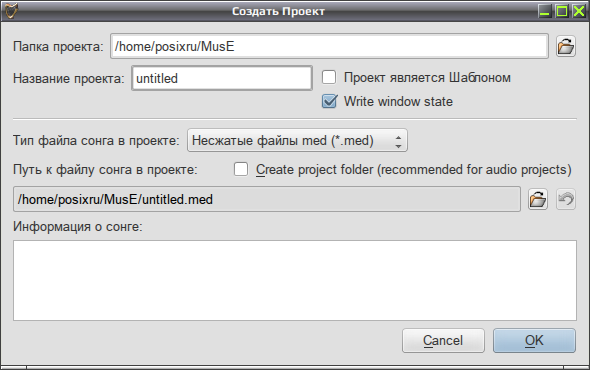Confirm project creation with OK
This screenshot has width=590, height=370.
(534, 341)
